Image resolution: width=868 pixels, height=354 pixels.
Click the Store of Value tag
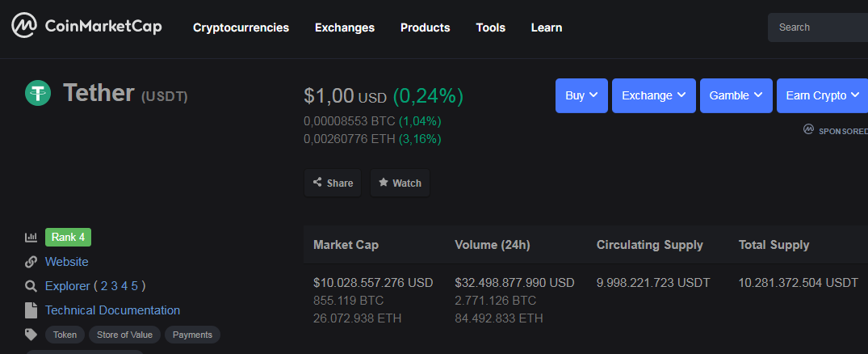tap(124, 335)
